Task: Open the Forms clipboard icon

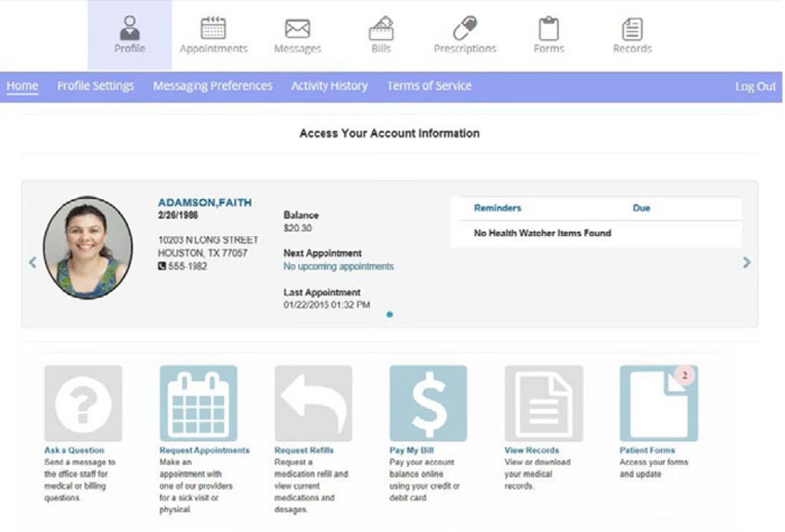Action: click(x=549, y=29)
